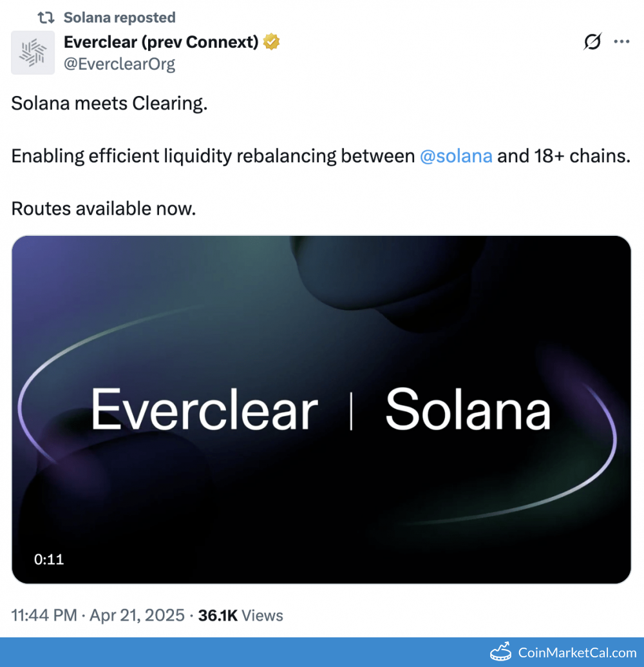Viewport: 644px width, 667px height.
Task: Click the Apr 21, 2025 date
Action: point(137,615)
